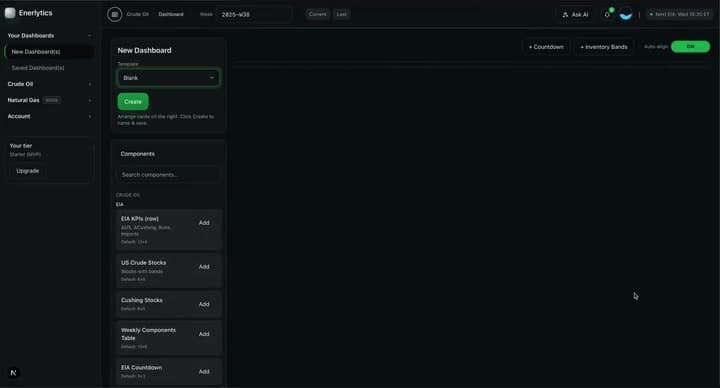This screenshot has height=388, width=720.
Task: Add the EIA Countdown component
Action: (x=204, y=372)
